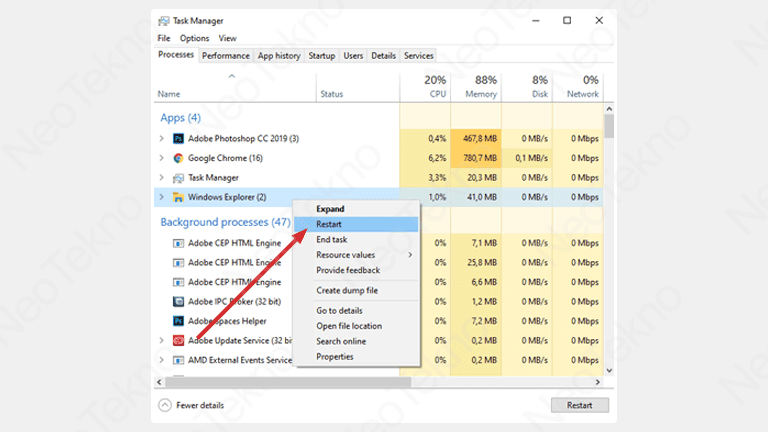Open the View menu
Screen dimensions: 768x432
tap(227, 38)
